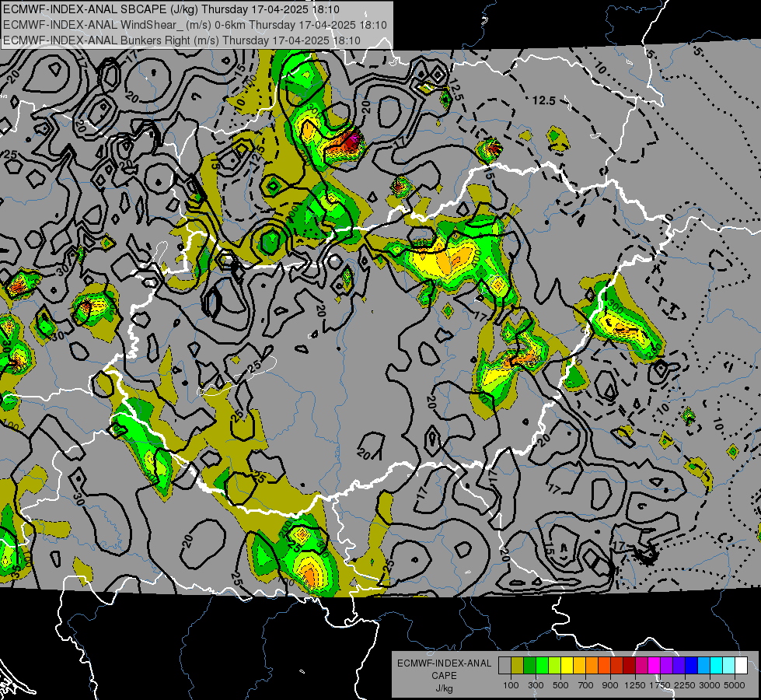Click the legend value 300
The image size is (761, 700).
(x=536, y=685)
